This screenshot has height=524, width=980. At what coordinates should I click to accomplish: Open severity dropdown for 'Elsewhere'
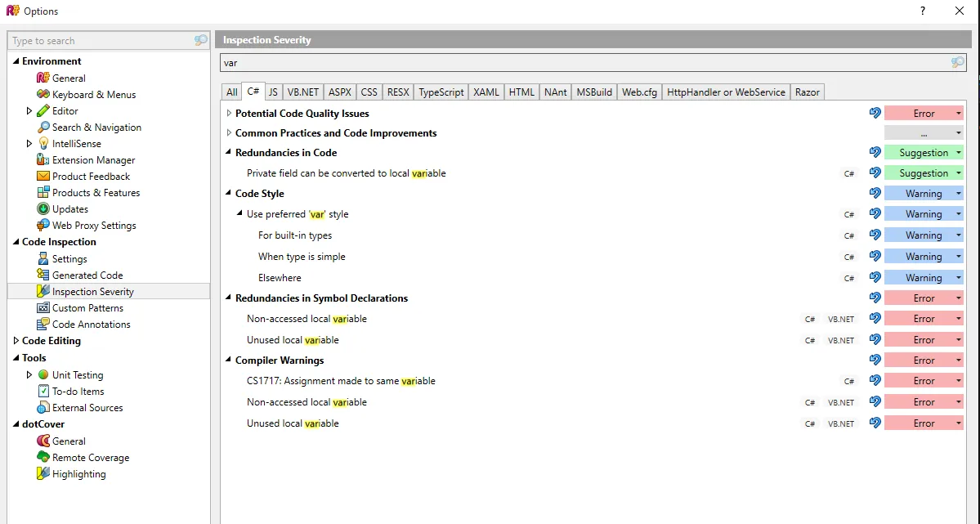(x=924, y=278)
